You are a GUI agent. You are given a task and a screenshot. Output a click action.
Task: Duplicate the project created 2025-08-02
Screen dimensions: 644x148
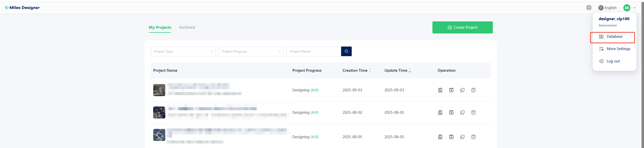coord(462,113)
